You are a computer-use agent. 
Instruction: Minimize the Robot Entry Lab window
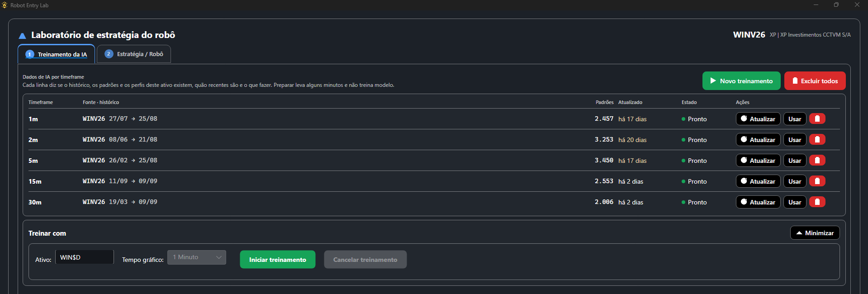pos(816,5)
